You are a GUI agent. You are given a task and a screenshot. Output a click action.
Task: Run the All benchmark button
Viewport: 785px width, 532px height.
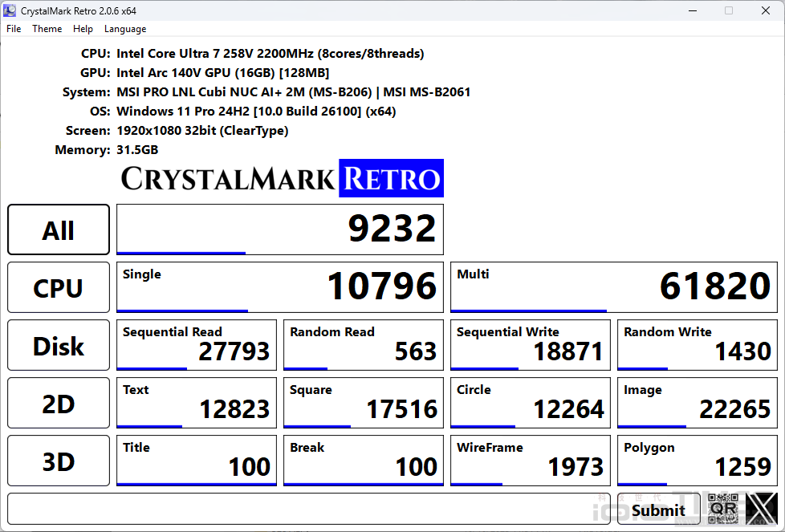pos(59,229)
